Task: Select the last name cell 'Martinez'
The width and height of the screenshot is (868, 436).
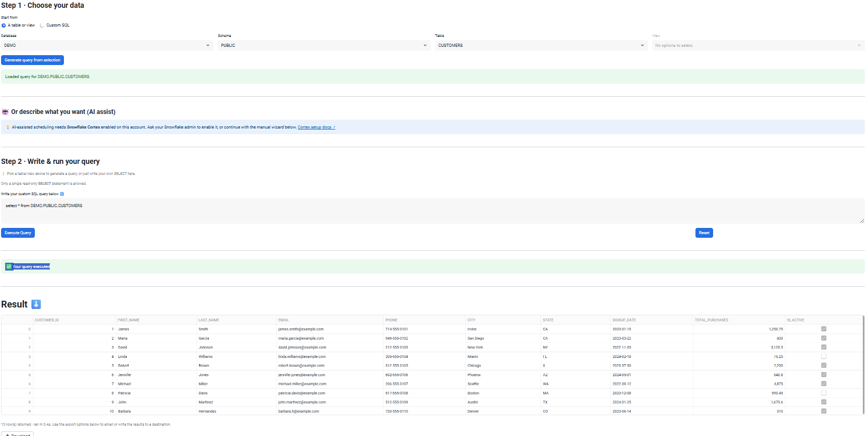Action: pyautogui.click(x=236, y=402)
